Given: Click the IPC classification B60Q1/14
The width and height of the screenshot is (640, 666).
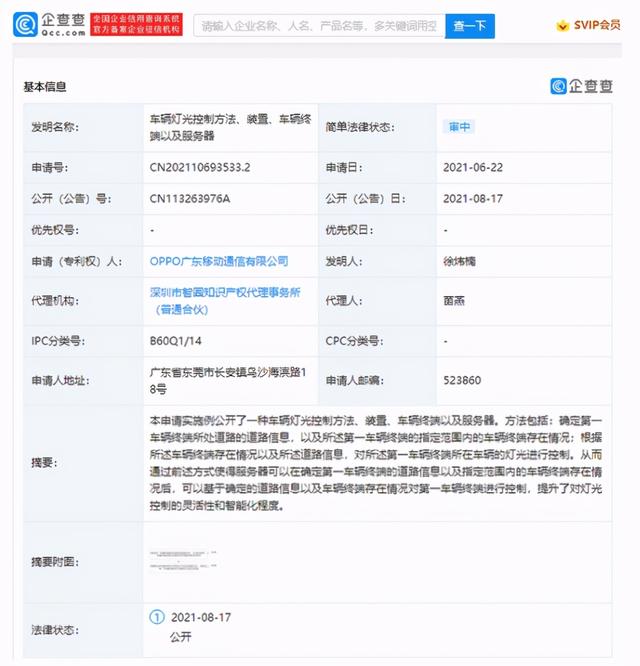Looking at the screenshot, I should tap(175, 341).
